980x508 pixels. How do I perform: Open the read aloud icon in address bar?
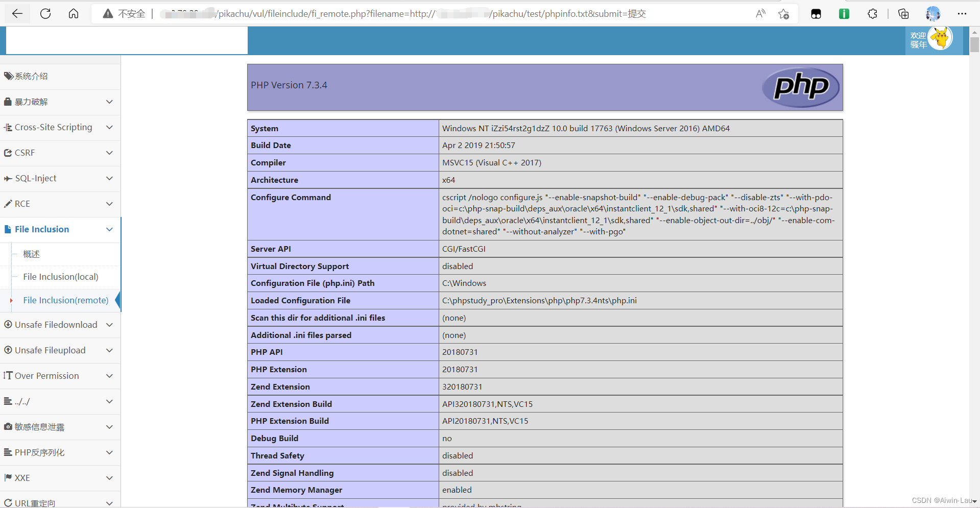click(x=760, y=14)
